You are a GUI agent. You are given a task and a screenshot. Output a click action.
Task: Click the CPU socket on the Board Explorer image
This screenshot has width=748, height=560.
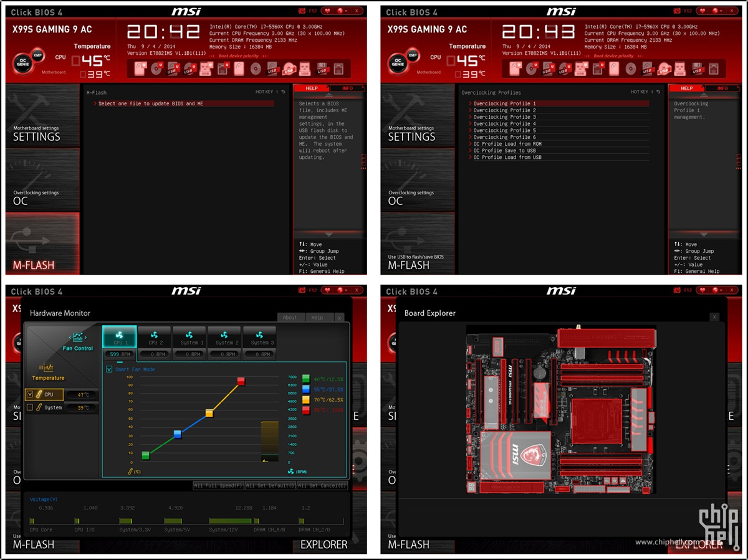tap(597, 422)
